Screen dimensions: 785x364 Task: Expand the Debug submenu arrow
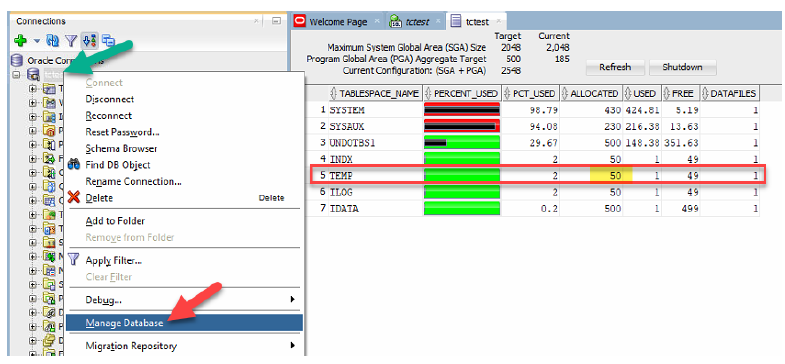pos(292,299)
